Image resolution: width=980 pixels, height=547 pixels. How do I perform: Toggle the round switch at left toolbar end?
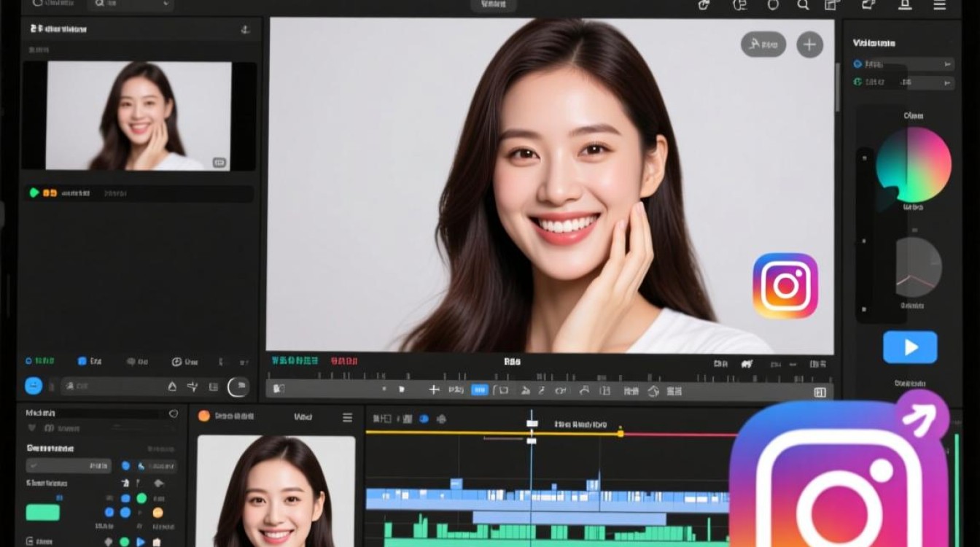pyautogui.click(x=238, y=387)
